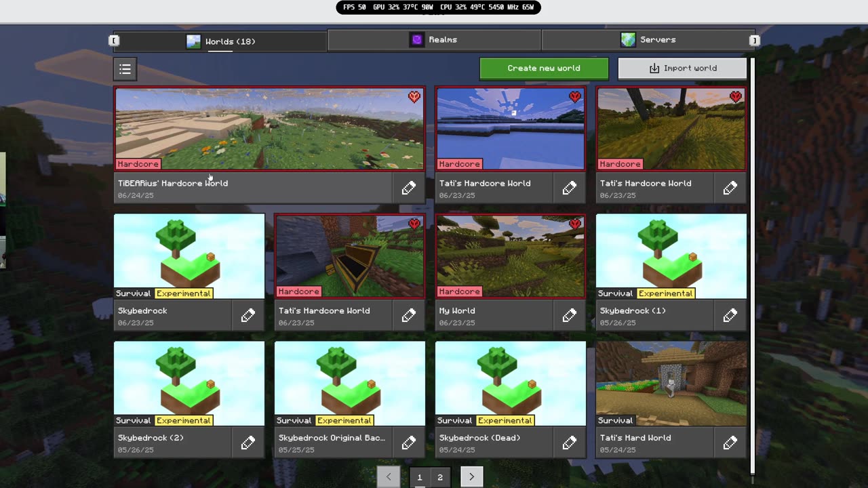The image size is (868, 488).
Task: Click Import world button
Action: click(682, 68)
